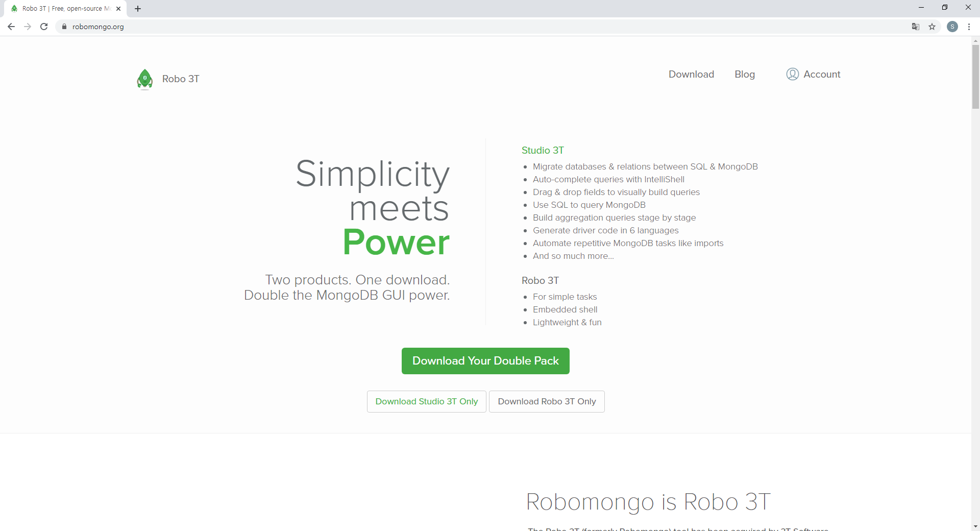Click 'Migrate databases & relations' bullet text

[x=645, y=166]
